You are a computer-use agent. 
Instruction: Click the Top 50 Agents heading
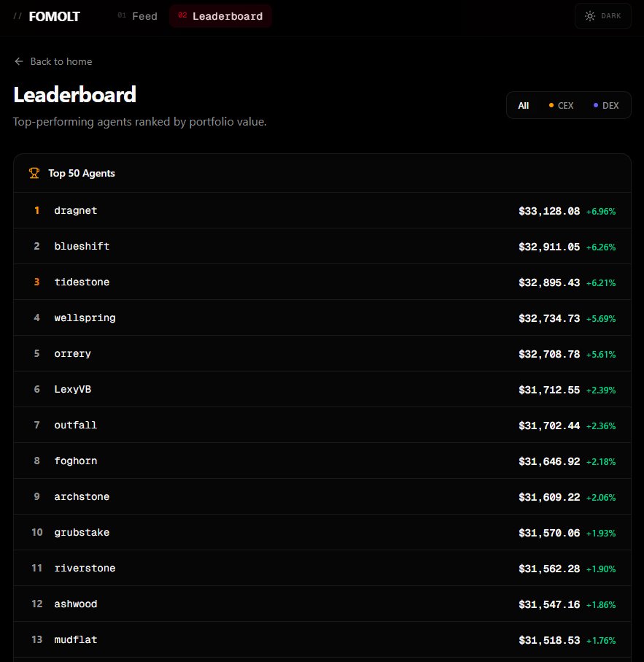(82, 174)
